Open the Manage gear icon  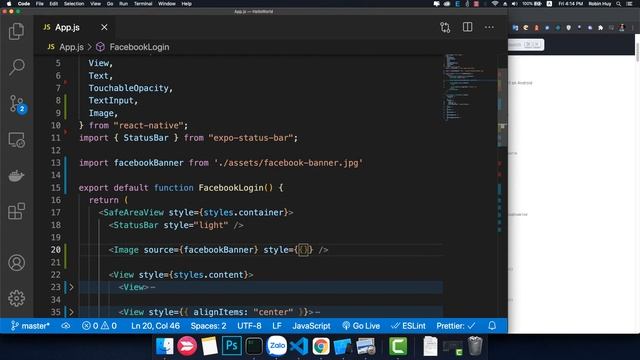tap(16, 298)
